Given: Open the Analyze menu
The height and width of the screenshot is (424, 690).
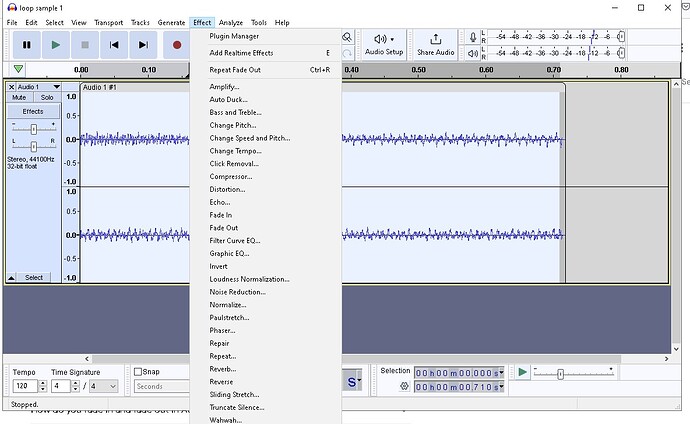Looking at the screenshot, I should [231, 22].
